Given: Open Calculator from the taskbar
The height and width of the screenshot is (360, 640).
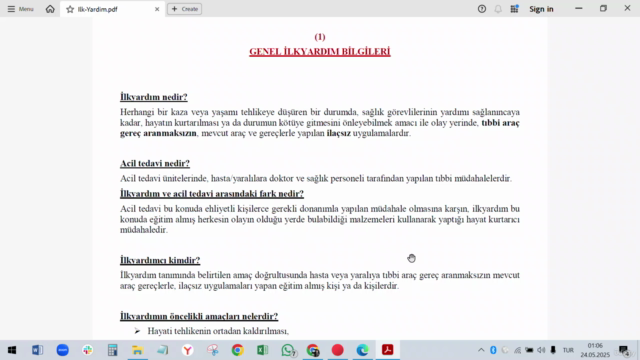Looking at the screenshot, I should [x=113, y=350].
